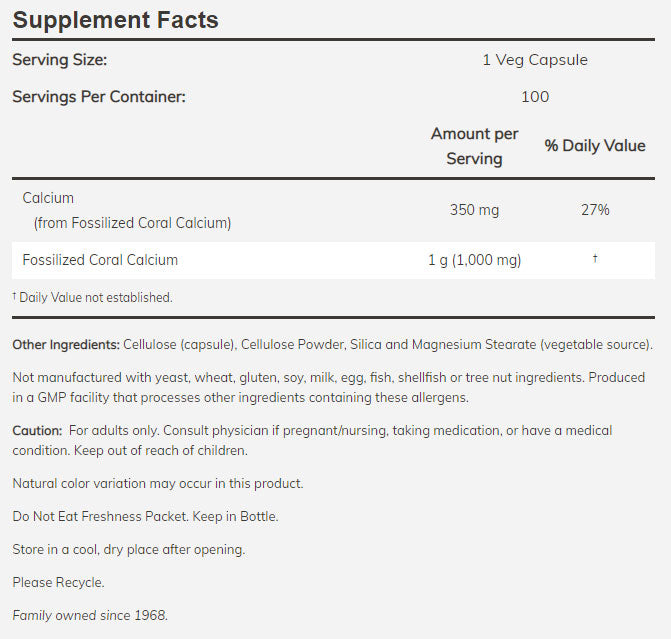Viewport: 671px width, 639px height.
Task: Click the Fossilized Coral Calcium ingredient row
Action: [100, 260]
